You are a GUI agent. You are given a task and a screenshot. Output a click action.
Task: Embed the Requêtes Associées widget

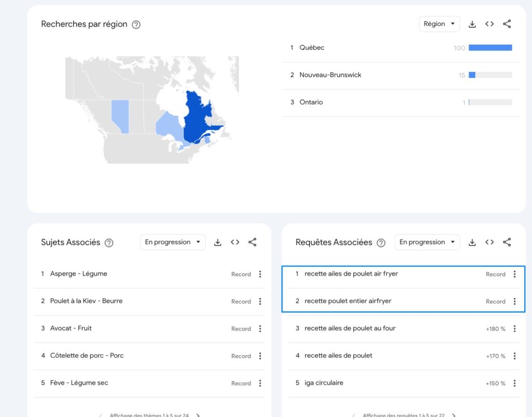489,242
